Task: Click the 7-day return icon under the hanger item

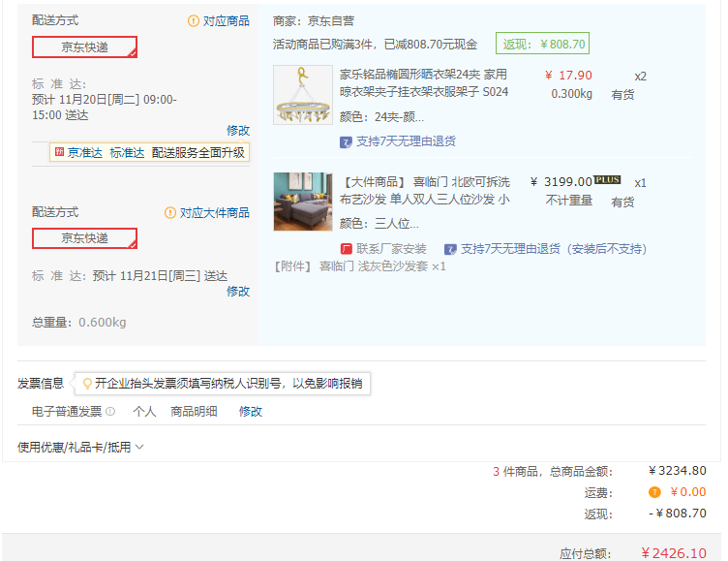Action: point(346,141)
